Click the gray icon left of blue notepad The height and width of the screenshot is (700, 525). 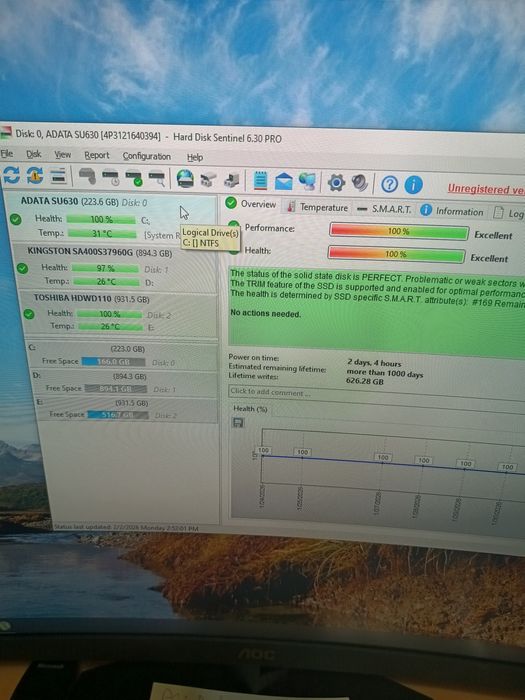(231, 180)
